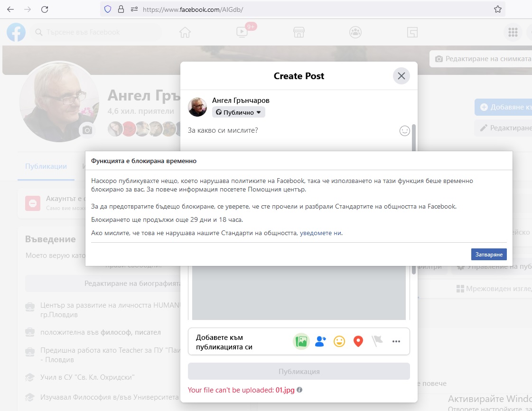Open site permissions icon in address bar
The image size is (532, 411).
pyautogui.click(x=134, y=9)
